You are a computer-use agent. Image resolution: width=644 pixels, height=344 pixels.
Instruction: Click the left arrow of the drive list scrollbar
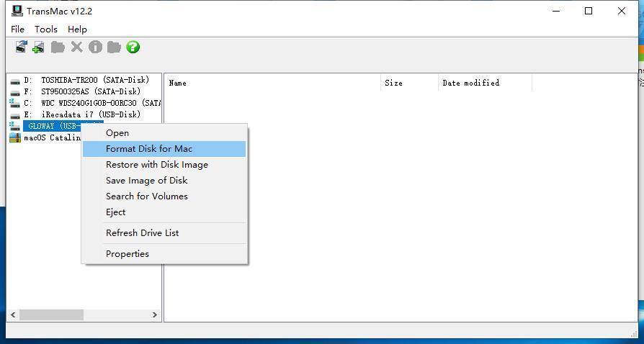coord(13,315)
